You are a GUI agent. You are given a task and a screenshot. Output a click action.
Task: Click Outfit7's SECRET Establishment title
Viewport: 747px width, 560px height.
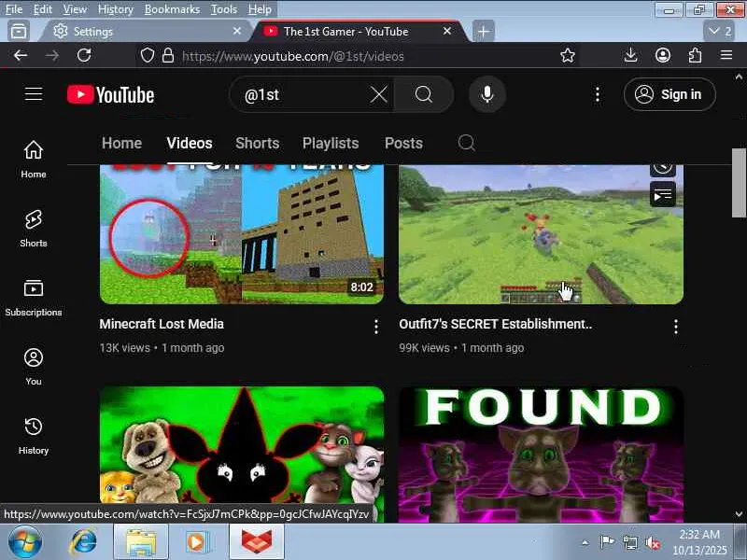tap(496, 324)
